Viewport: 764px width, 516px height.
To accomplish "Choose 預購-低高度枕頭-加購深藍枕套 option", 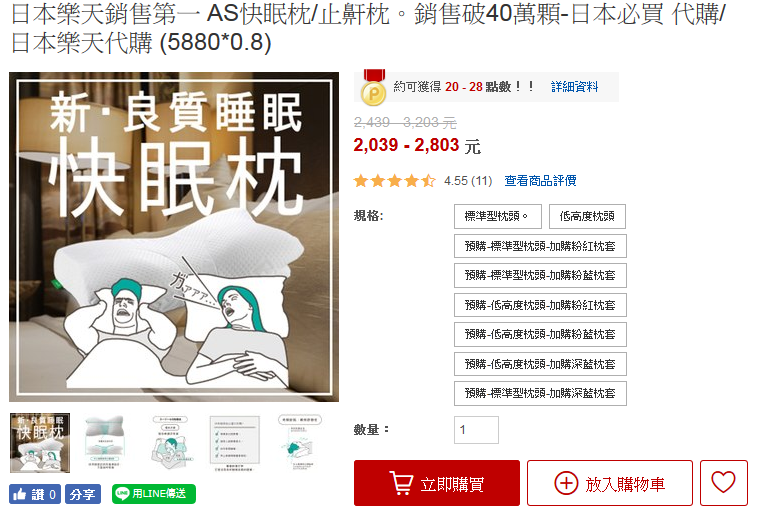I will pos(540,364).
